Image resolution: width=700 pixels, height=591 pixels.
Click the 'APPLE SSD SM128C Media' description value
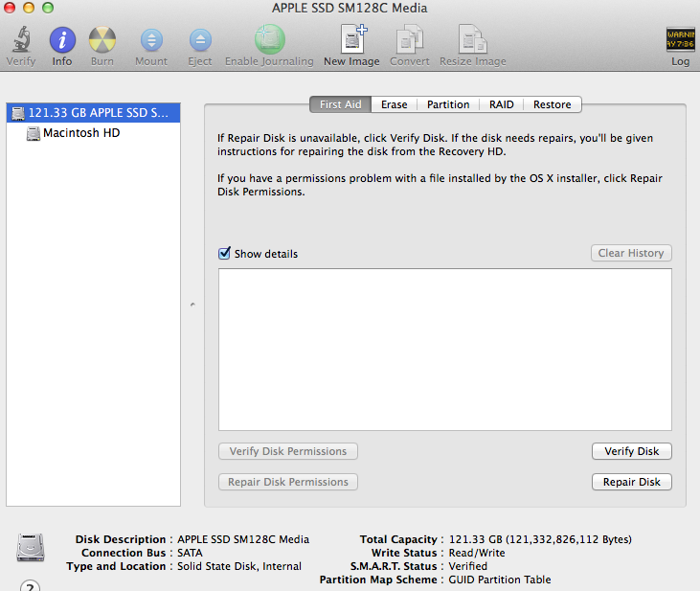click(243, 539)
